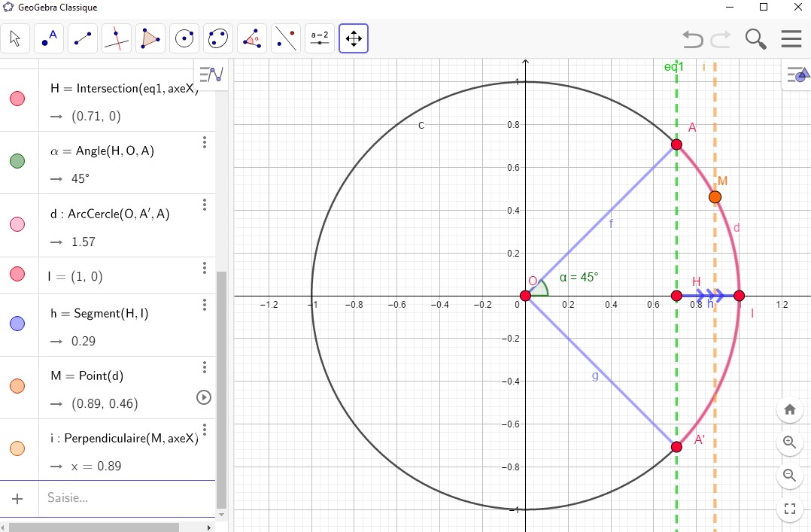Image resolution: width=811 pixels, height=532 pixels.
Task: Click point H on the x-axis
Action: (x=676, y=296)
